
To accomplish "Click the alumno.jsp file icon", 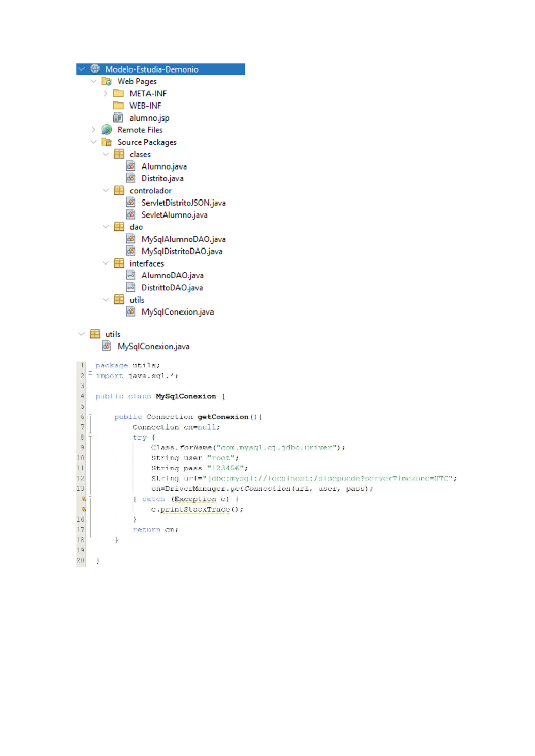I will 118,118.
